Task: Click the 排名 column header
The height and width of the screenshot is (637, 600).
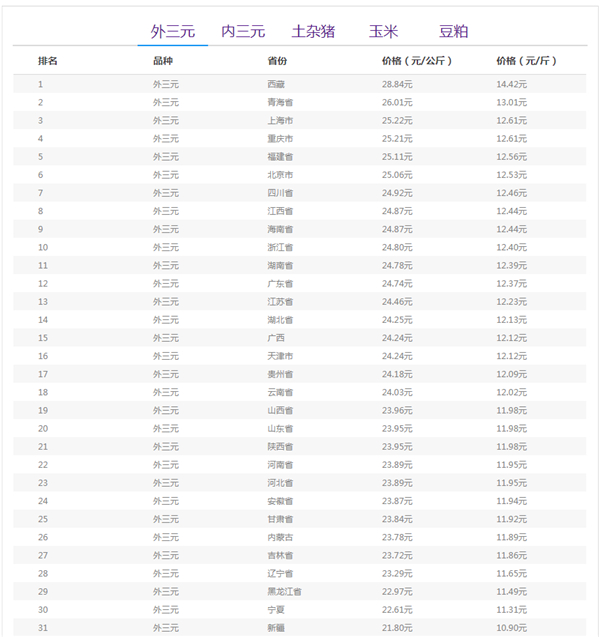Action: (48, 61)
